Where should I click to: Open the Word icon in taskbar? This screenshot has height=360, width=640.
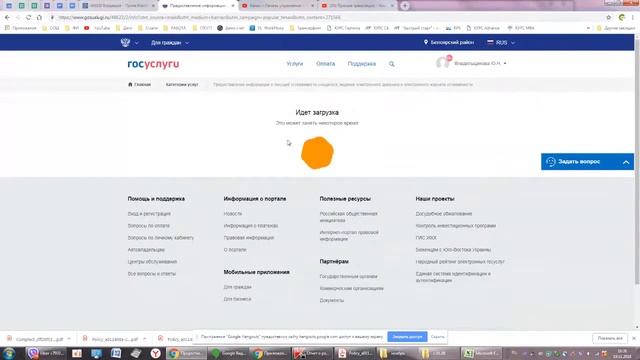click(x=116, y=353)
